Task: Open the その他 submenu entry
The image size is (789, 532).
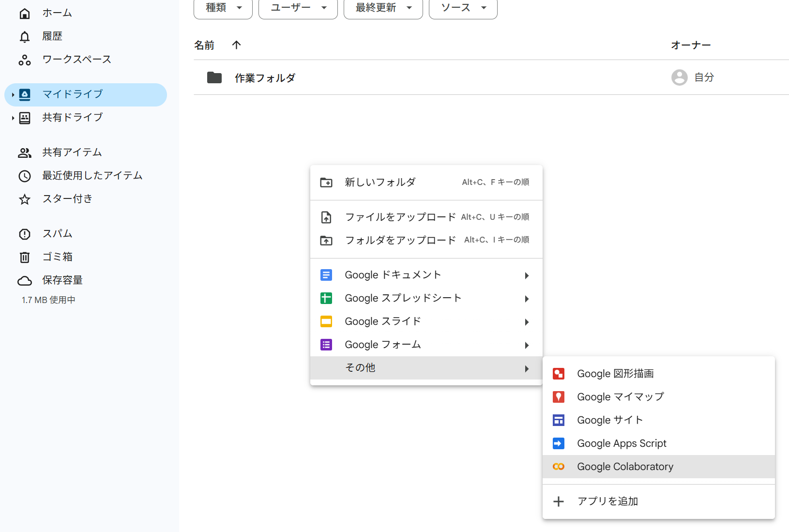Action: (360, 367)
